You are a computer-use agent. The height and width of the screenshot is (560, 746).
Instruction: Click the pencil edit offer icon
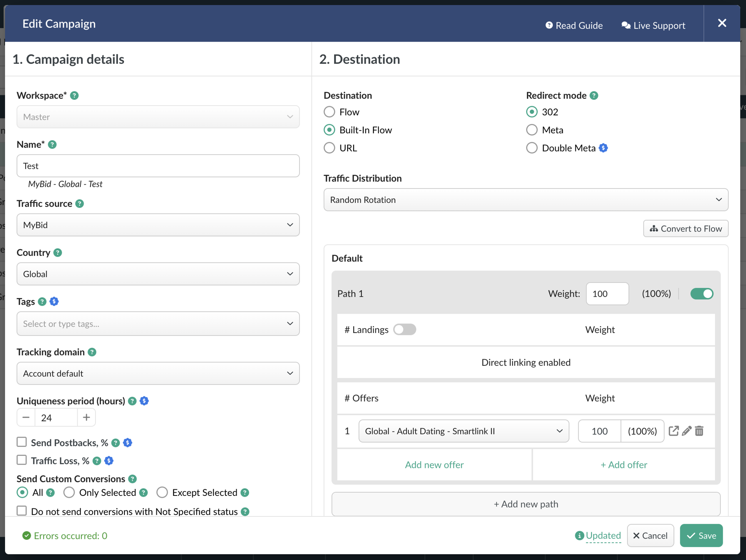[687, 431]
